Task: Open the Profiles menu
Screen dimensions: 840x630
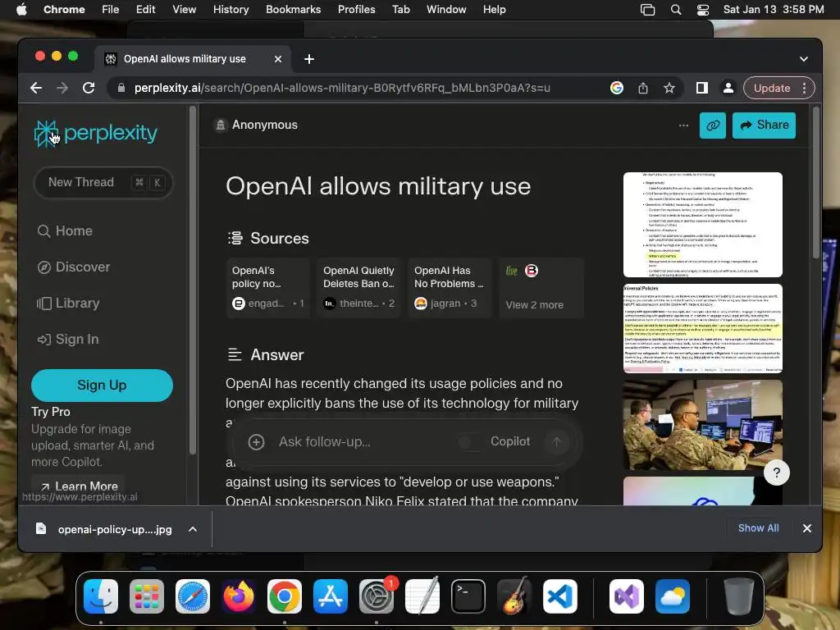Action: 356,10
